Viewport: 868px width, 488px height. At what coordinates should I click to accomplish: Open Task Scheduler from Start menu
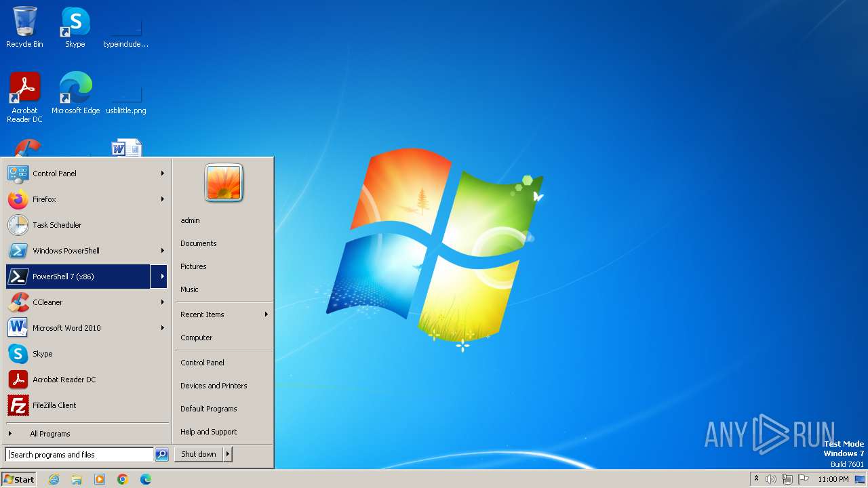click(87, 225)
